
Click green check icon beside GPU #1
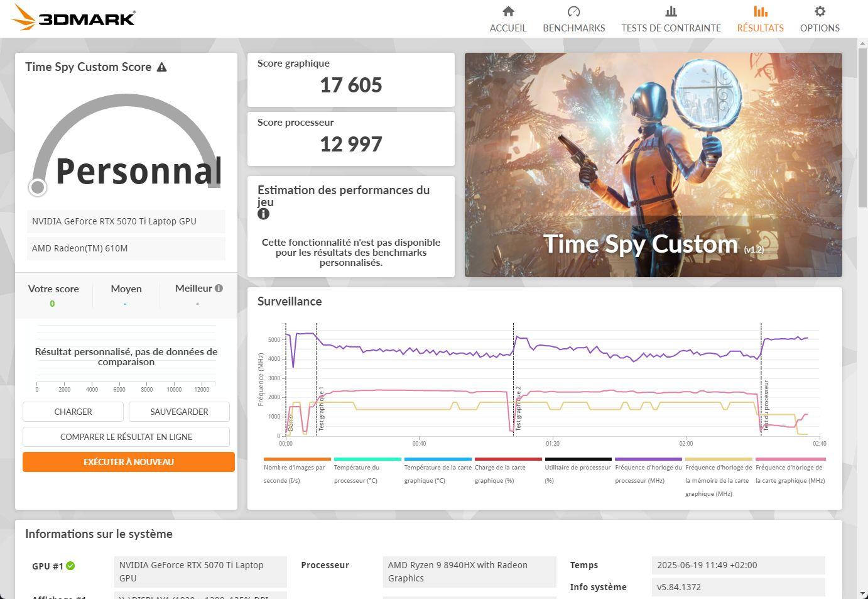coord(70,566)
